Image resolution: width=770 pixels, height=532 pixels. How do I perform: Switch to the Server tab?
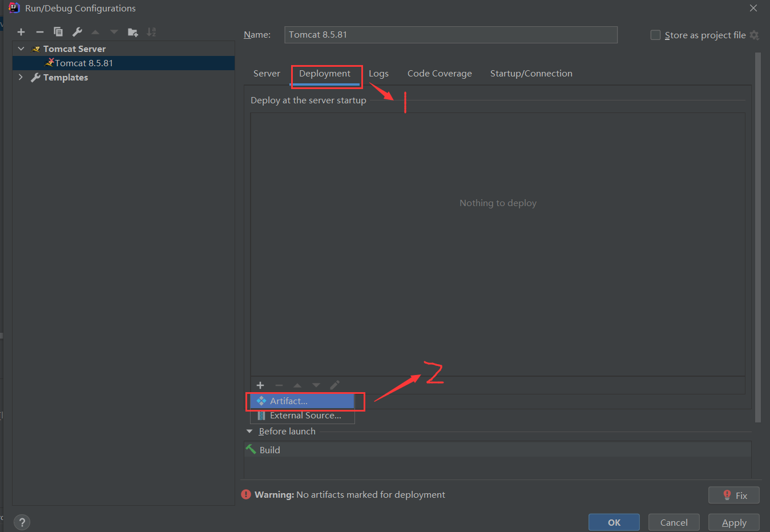[267, 73]
